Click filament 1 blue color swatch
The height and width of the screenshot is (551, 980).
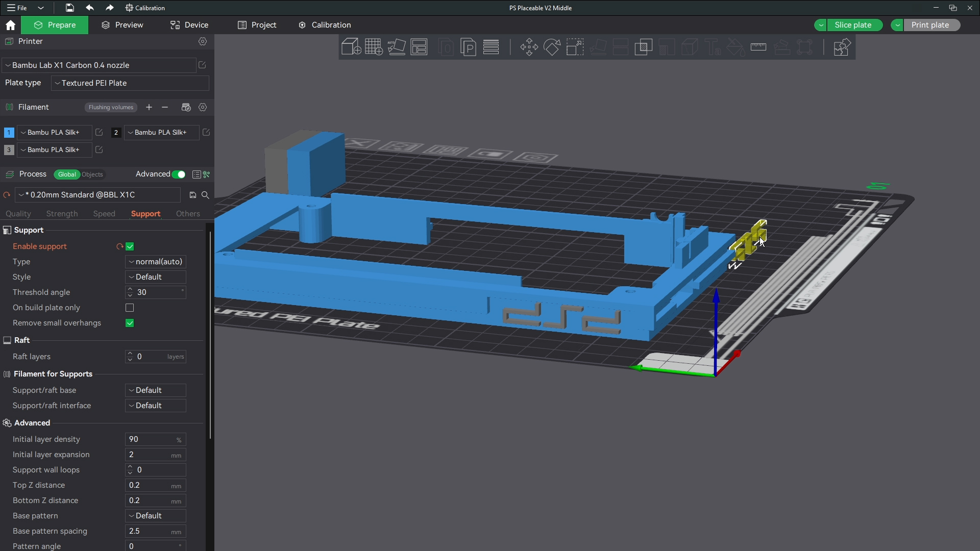(x=9, y=133)
